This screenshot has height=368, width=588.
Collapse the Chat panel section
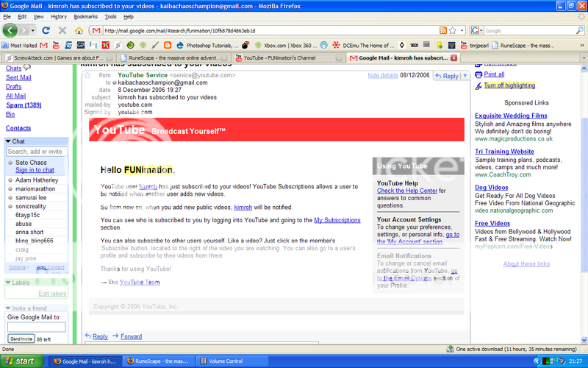[x=8, y=141]
